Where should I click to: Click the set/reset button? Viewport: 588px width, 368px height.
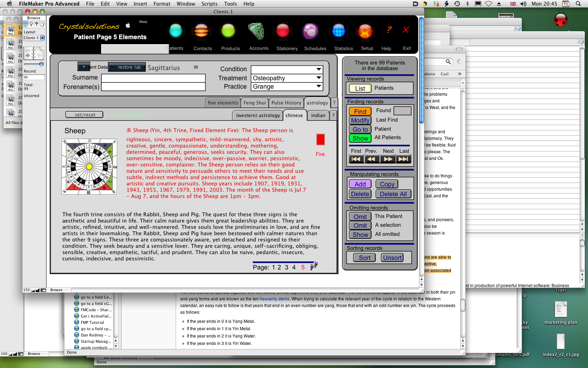[x=84, y=115]
